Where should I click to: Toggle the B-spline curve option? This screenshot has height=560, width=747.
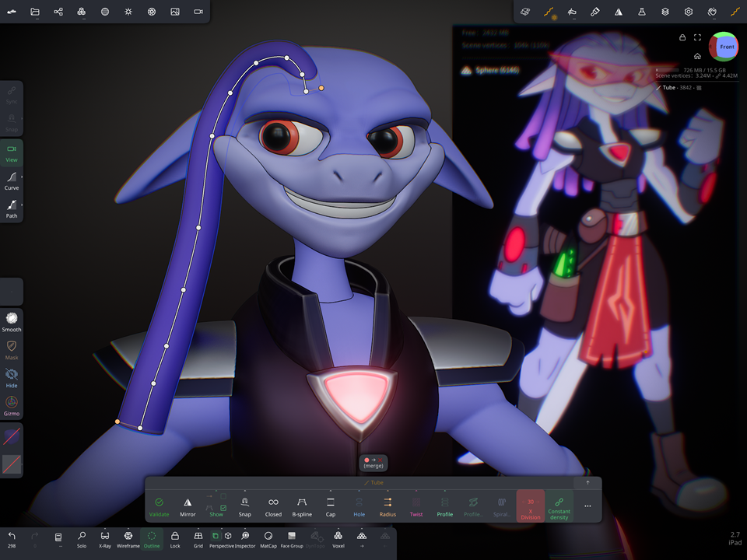pyautogui.click(x=302, y=506)
